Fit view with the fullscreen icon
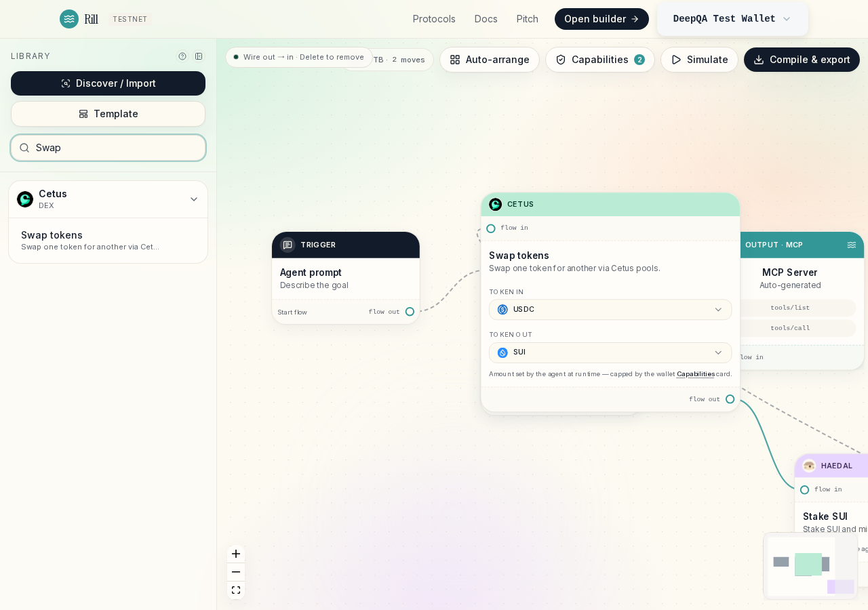 pyautogui.click(x=236, y=590)
